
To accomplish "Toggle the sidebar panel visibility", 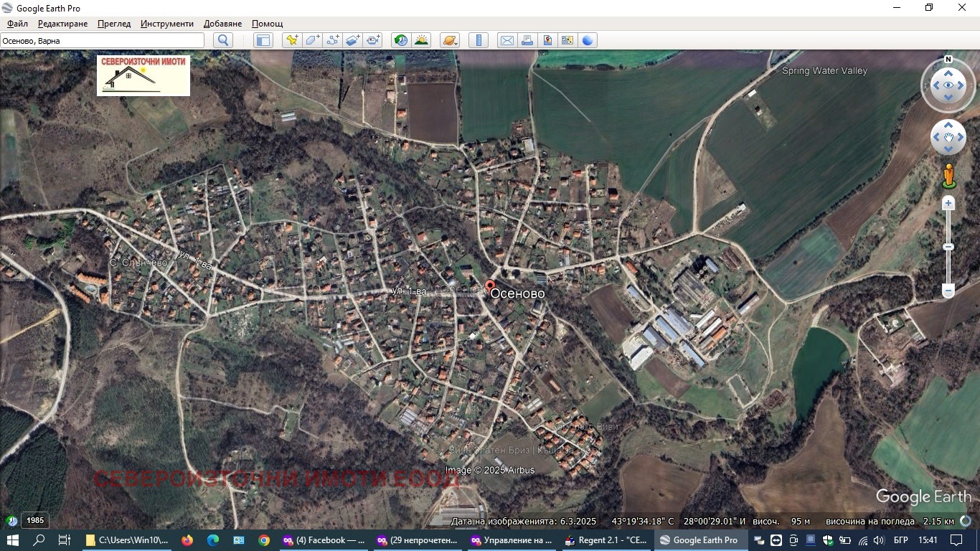I will 263,41.
